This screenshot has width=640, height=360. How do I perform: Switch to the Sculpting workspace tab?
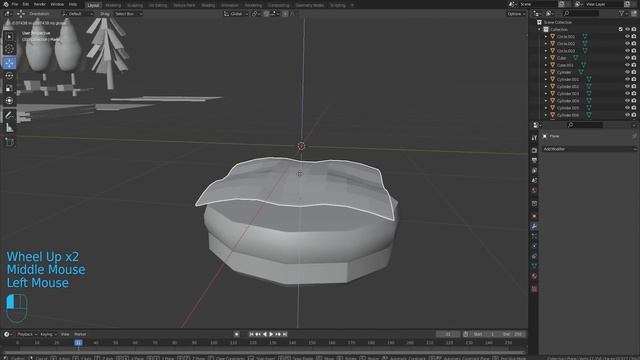[135, 5]
